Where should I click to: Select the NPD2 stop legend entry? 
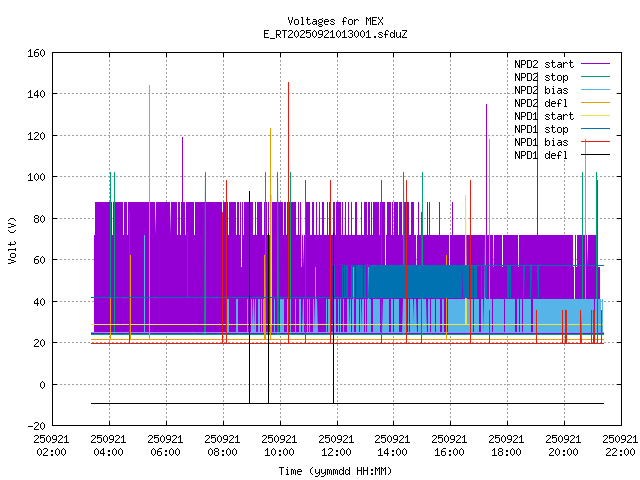(541, 77)
